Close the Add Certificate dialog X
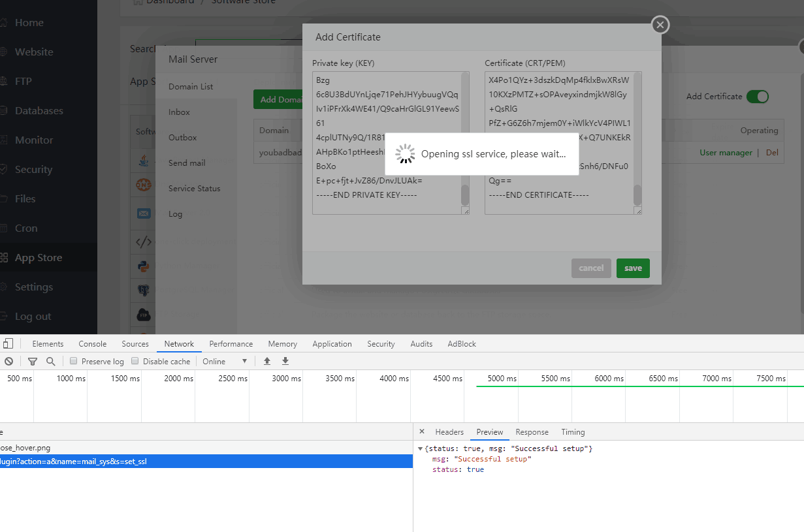 tap(660, 25)
